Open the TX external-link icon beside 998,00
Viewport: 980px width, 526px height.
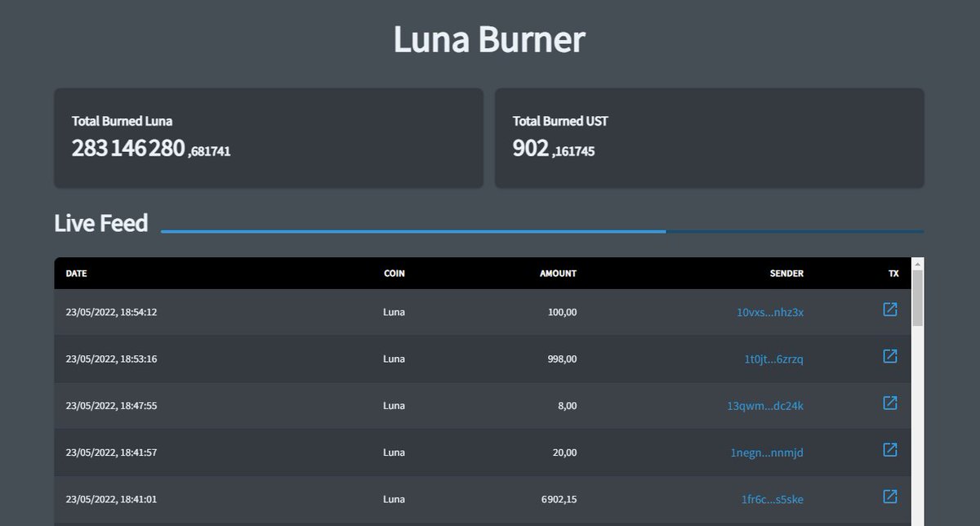pos(889,357)
